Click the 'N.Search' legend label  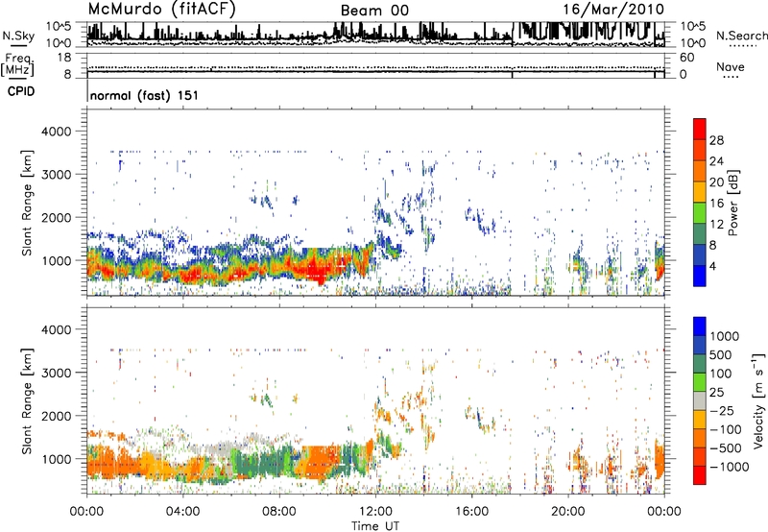[x=742, y=36]
